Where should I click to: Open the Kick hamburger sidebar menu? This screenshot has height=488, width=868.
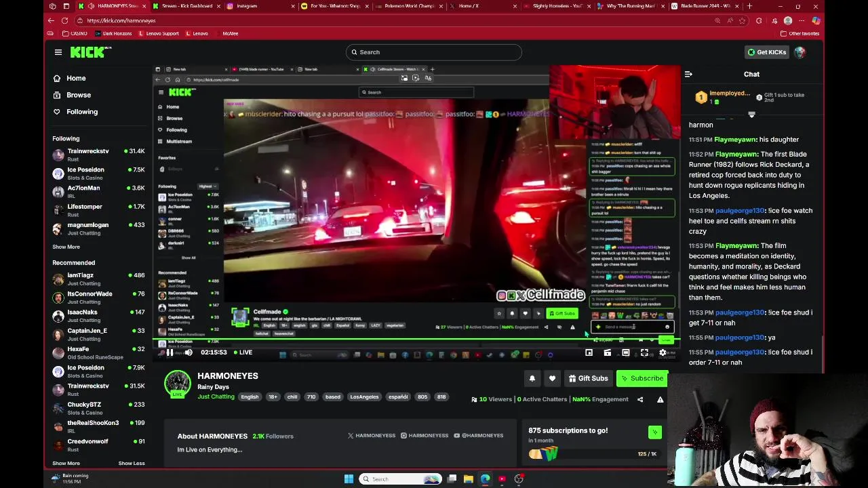[x=58, y=52]
